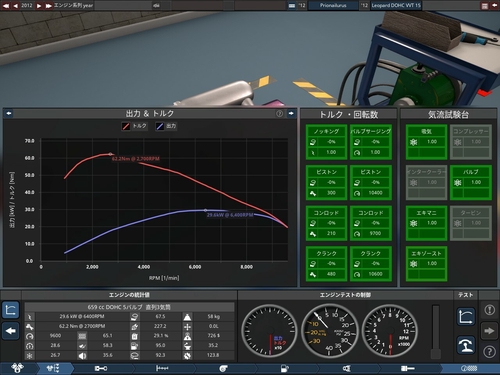This screenshot has height=375, width=500.
Task: Go to previous graph with left arrow
Action: (9, 113)
